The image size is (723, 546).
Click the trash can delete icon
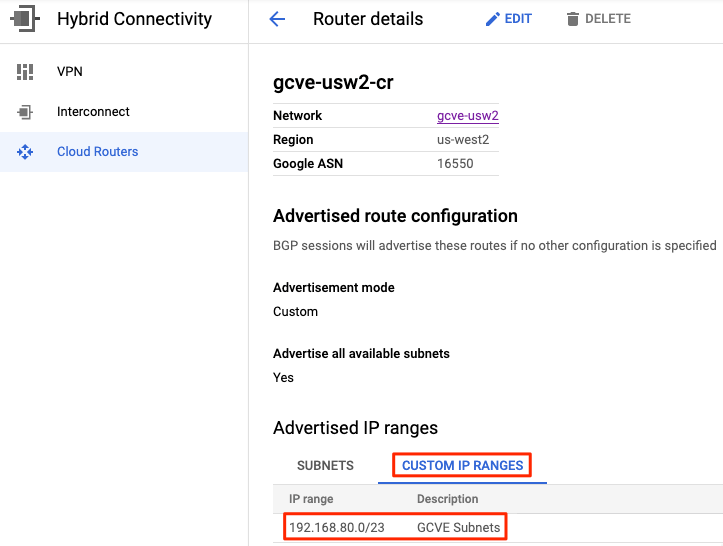pos(573,19)
